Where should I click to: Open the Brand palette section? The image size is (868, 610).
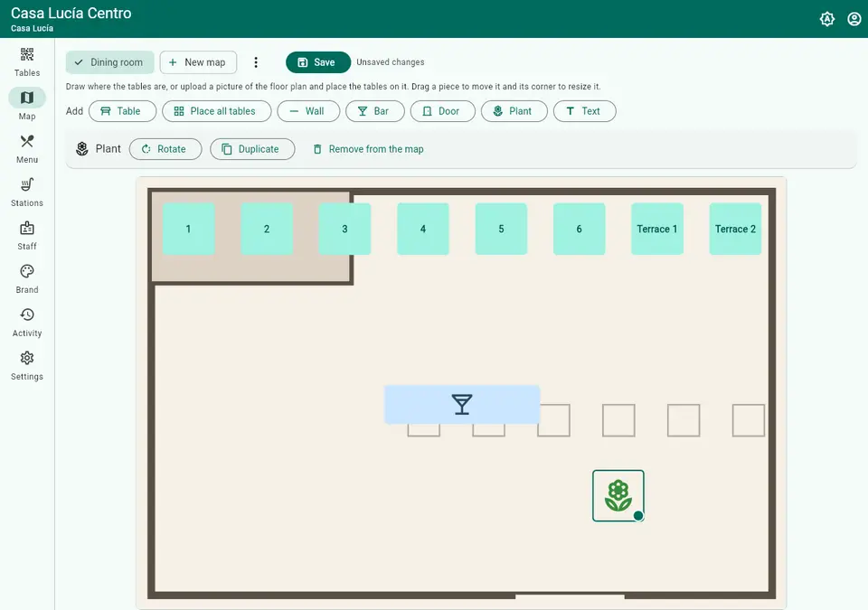[x=26, y=279]
